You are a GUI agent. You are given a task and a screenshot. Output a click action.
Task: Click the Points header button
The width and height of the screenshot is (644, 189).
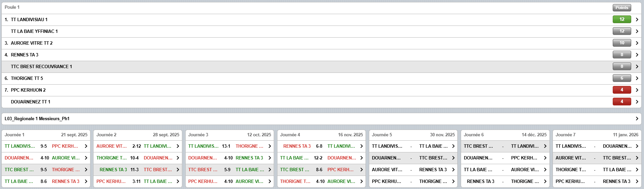[621, 8]
